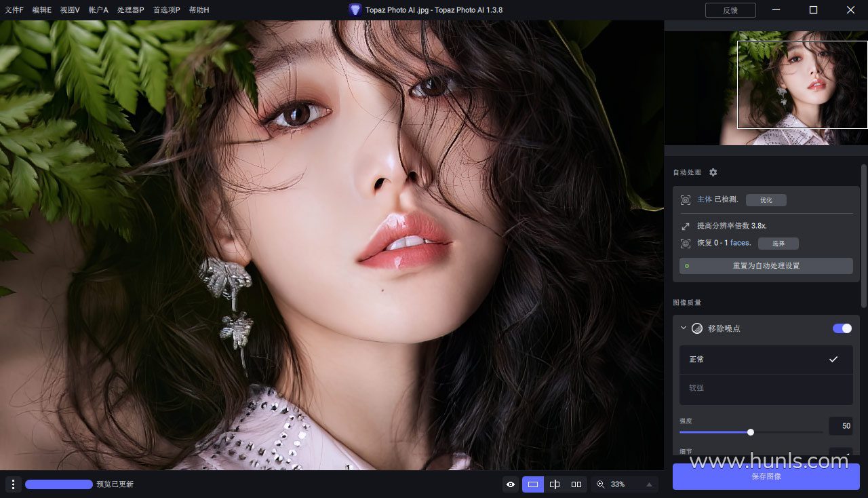Click 重置为自动处理设置 reset button

(x=766, y=266)
